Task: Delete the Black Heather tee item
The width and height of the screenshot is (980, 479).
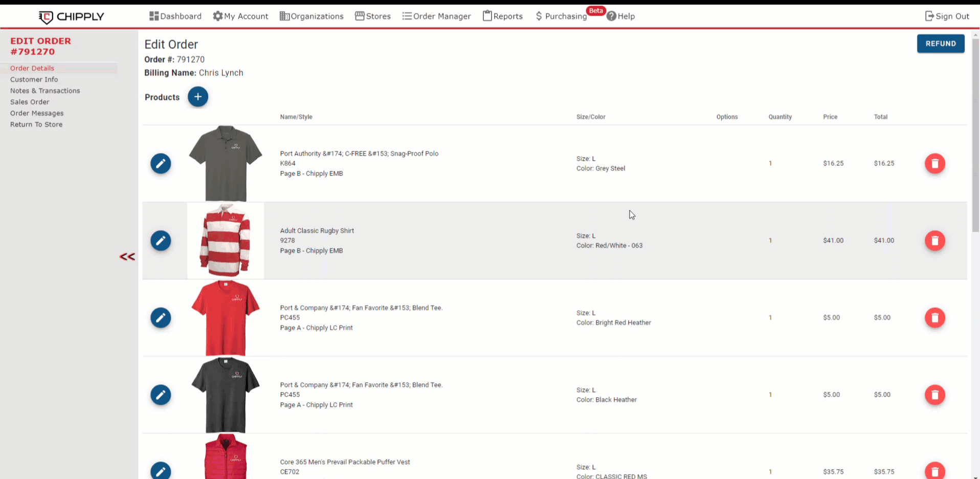Action: pyautogui.click(x=935, y=395)
